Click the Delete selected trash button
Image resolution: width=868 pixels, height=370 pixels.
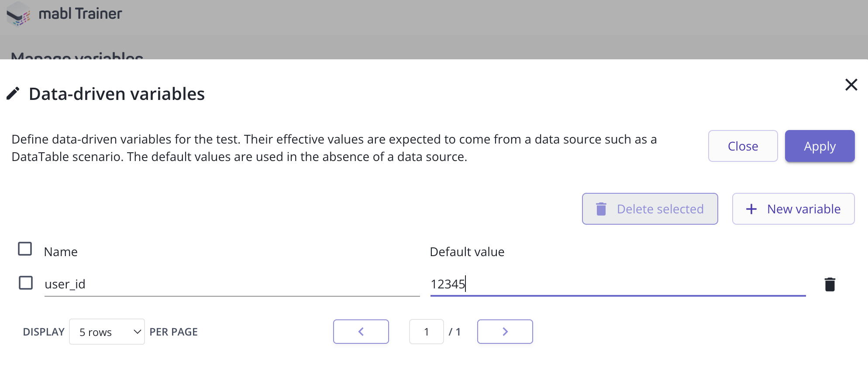click(x=650, y=209)
